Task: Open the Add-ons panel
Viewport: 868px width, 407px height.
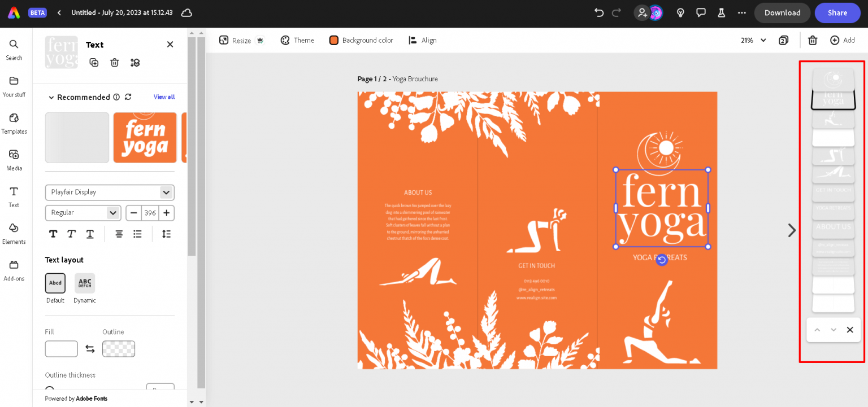Action: [x=14, y=270]
